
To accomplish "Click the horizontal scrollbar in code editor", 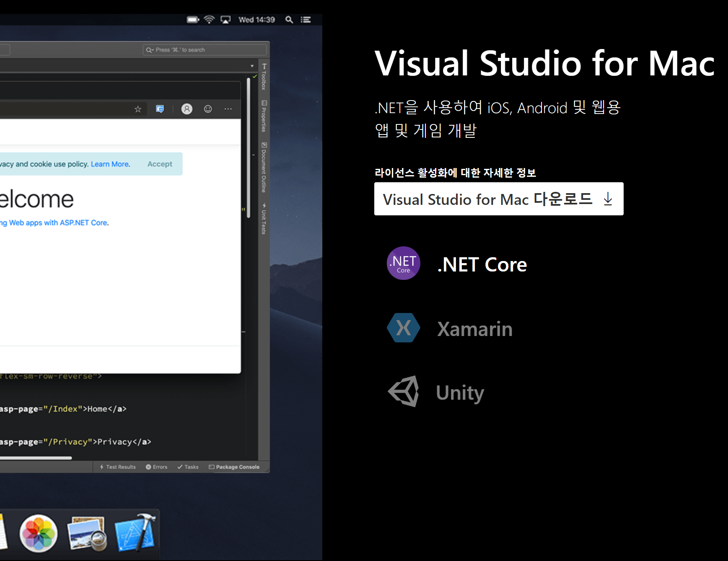I will point(36,458).
